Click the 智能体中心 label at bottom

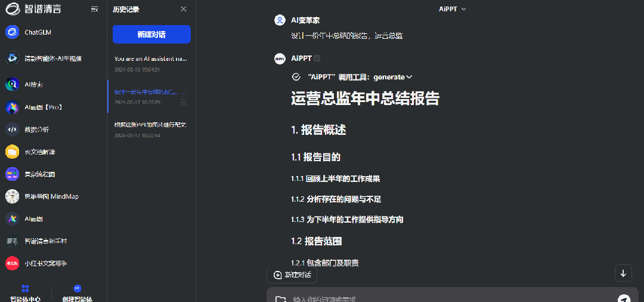point(26,298)
